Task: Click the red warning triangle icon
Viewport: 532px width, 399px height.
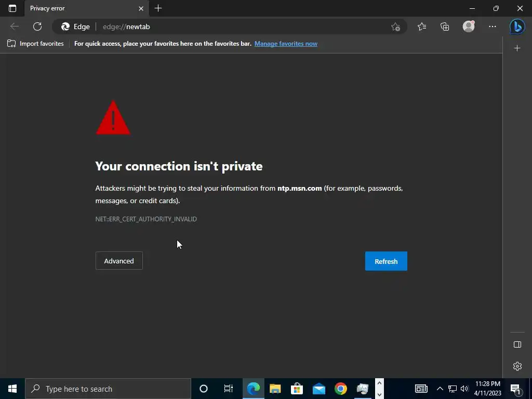Action: pos(113,117)
